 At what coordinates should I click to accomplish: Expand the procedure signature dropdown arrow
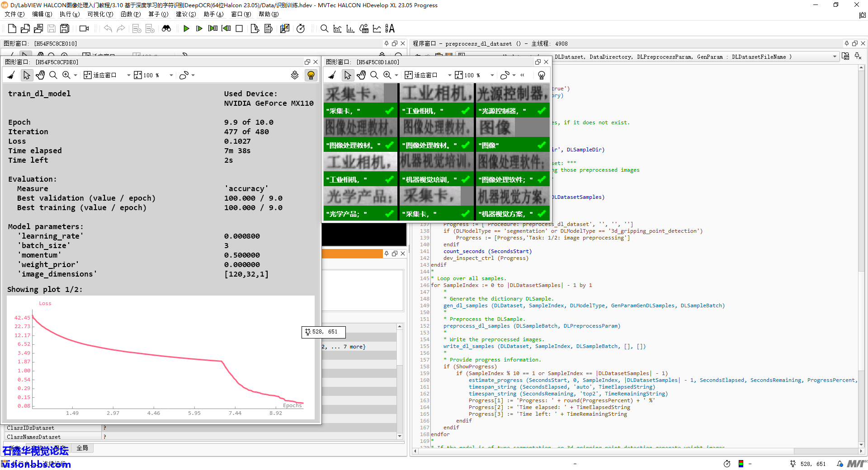[x=835, y=57]
